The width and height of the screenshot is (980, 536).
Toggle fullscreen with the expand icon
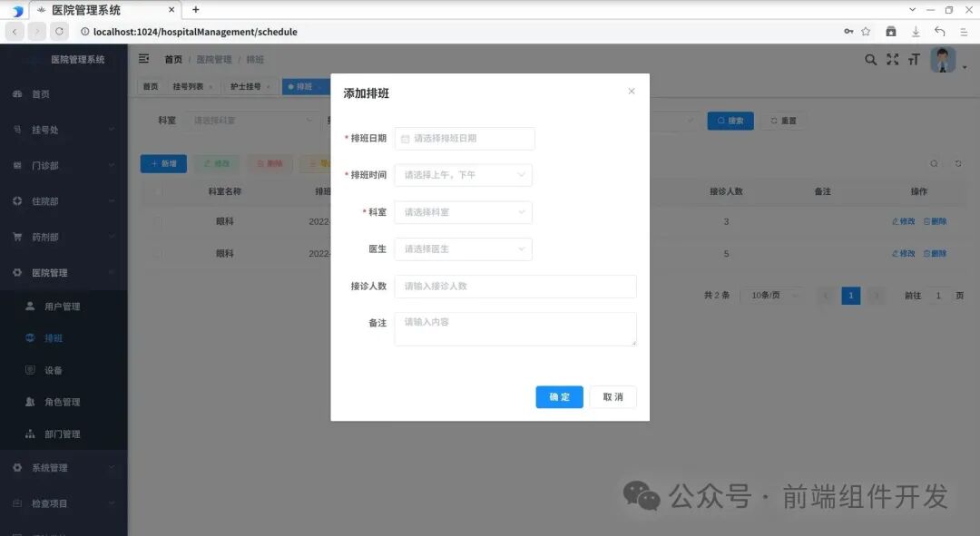(892, 58)
